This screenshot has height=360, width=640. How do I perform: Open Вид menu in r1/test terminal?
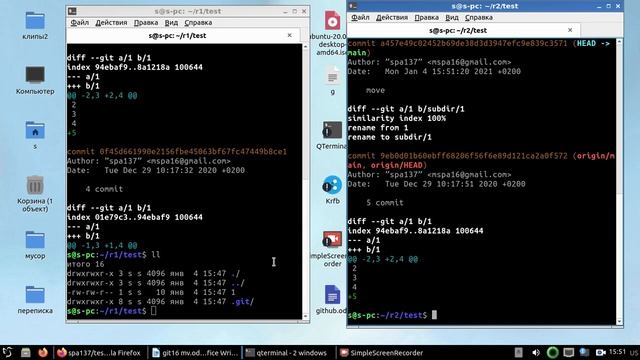point(171,22)
